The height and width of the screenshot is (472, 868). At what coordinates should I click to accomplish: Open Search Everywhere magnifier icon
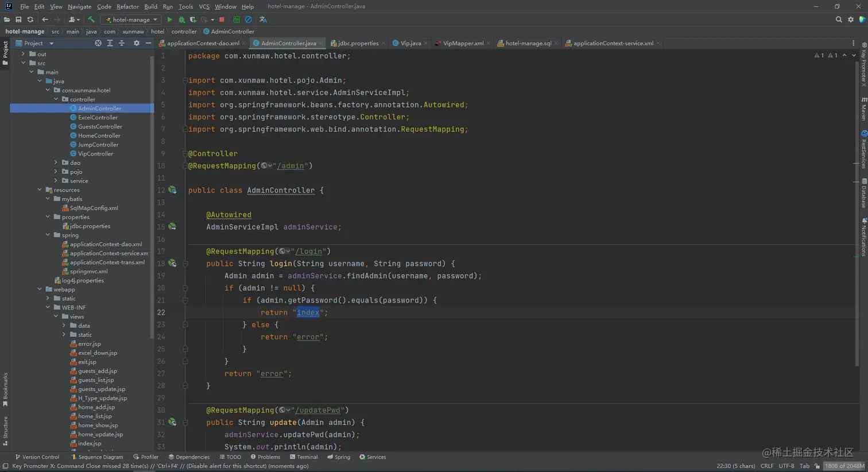tap(839, 20)
